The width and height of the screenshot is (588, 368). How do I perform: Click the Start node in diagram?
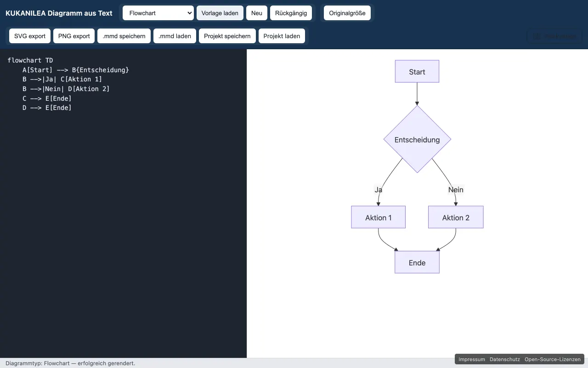417,72
